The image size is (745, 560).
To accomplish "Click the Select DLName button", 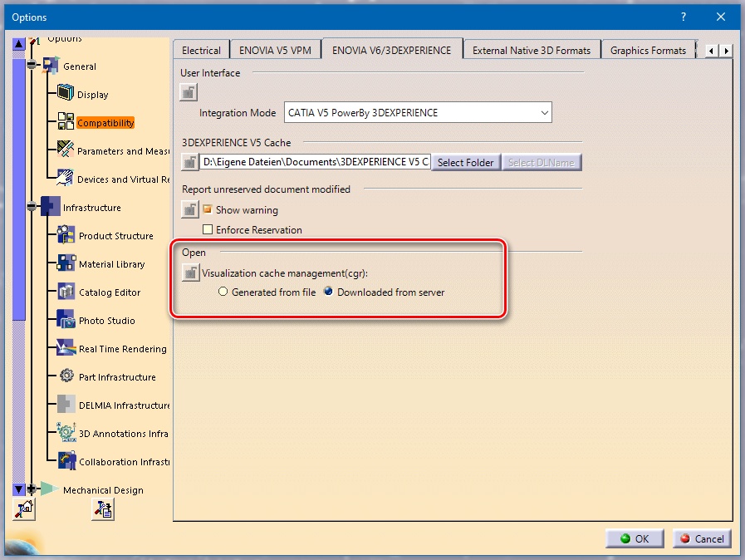I will click(542, 163).
